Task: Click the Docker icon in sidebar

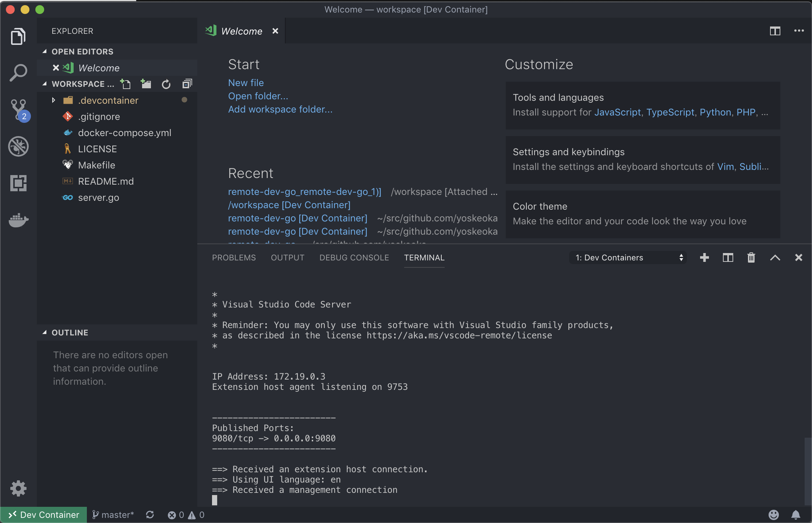Action: [x=17, y=219]
